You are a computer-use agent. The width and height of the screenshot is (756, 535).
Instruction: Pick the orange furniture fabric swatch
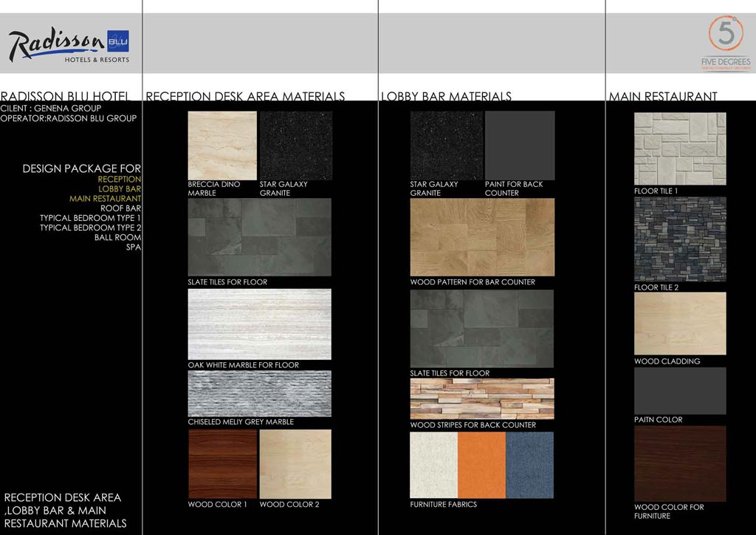(481, 465)
